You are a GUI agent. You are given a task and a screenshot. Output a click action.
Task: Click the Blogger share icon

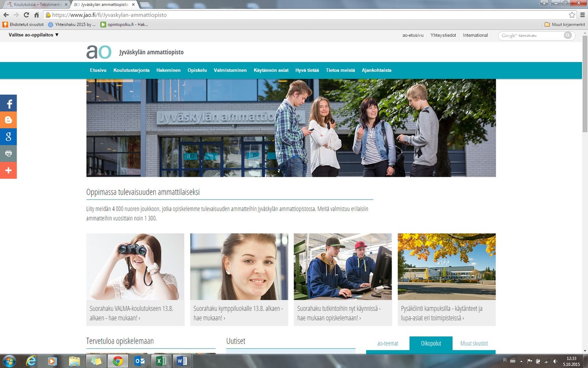(x=8, y=120)
